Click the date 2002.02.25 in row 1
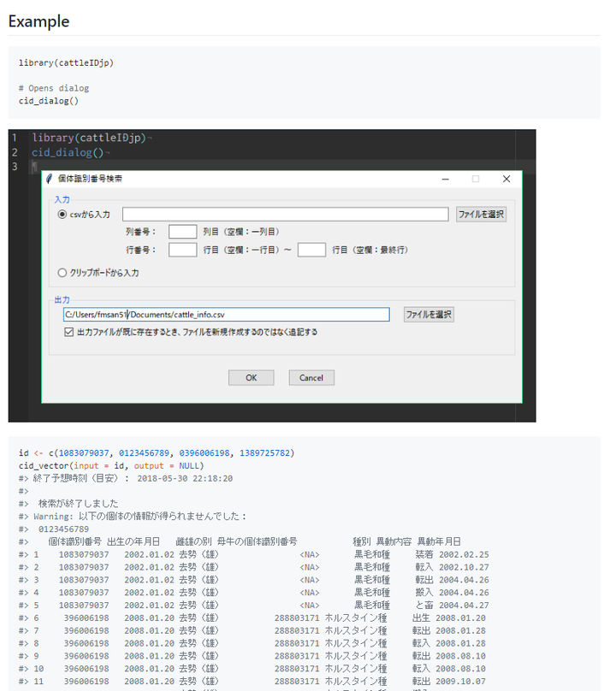The image size is (616, 691). [x=464, y=554]
